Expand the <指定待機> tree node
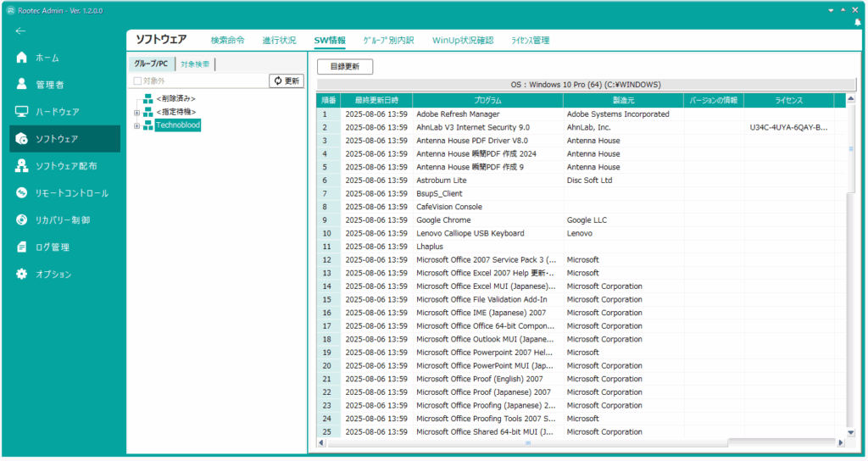Viewport: 868px width, 461px height. point(136,112)
